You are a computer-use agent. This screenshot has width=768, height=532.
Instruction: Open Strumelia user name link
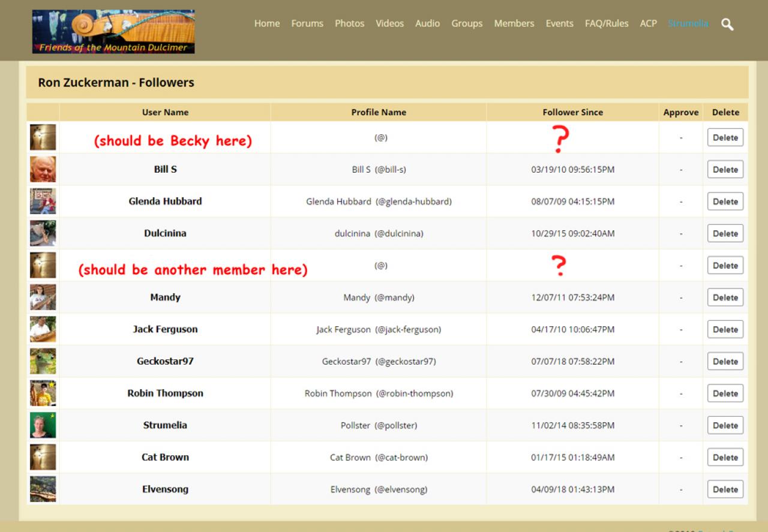(x=165, y=425)
